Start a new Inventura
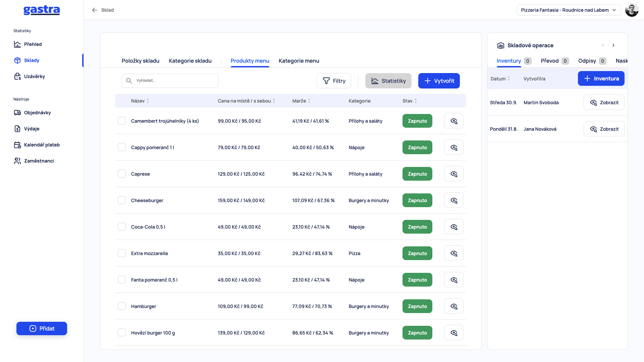 click(601, 78)
